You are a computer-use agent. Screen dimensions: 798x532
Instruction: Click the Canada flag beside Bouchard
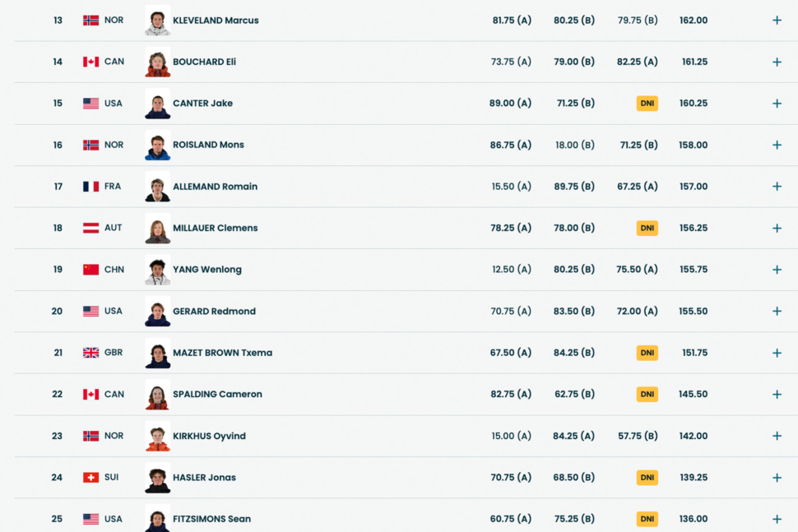pos(90,62)
